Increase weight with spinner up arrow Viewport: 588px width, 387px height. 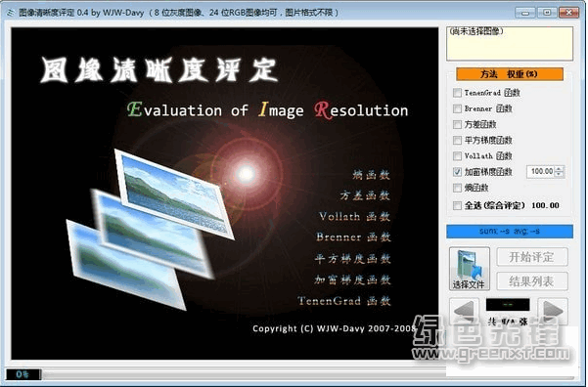pos(559,169)
